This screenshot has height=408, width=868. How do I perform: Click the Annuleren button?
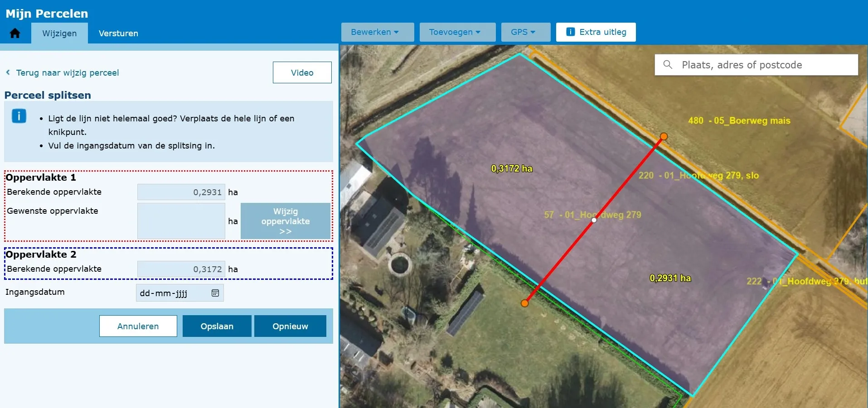click(x=138, y=326)
